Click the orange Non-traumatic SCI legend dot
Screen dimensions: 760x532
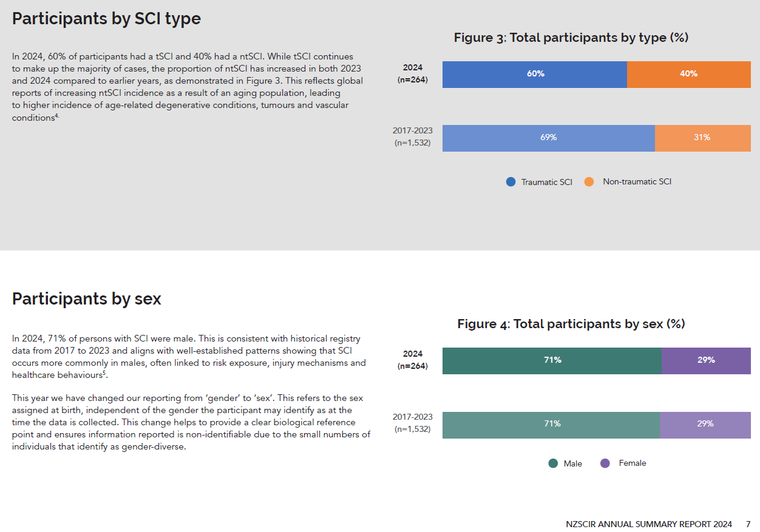(x=589, y=181)
